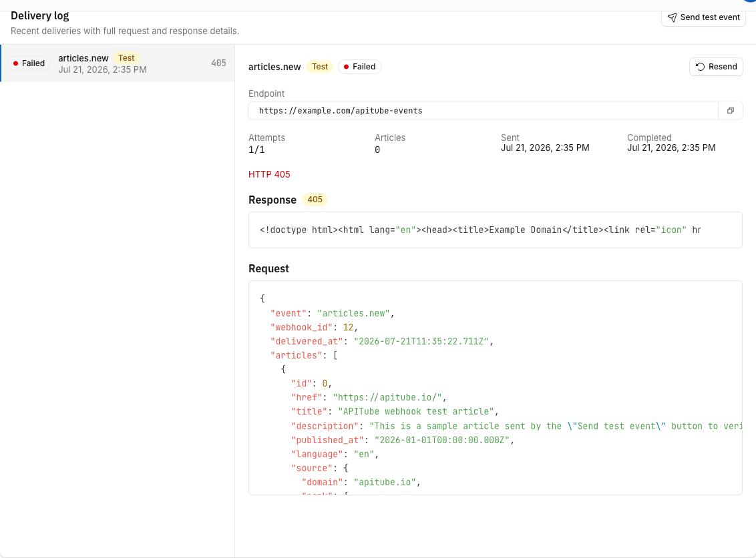The width and height of the screenshot is (756, 558).
Task: Click inside the Response body code block
Action: coord(495,230)
